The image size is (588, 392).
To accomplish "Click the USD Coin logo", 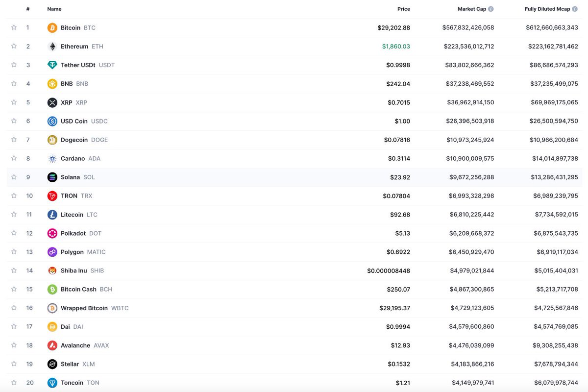I will pos(52,121).
